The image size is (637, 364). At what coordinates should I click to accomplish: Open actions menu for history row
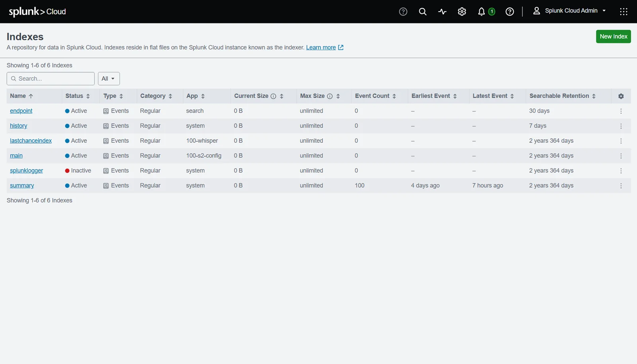pos(621,126)
